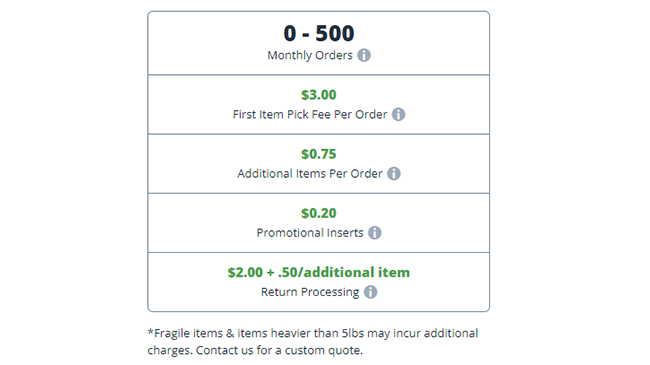Open info tooltip for First Item Pick Fee
The height and width of the screenshot is (365, 650).
tap(398, 114)
